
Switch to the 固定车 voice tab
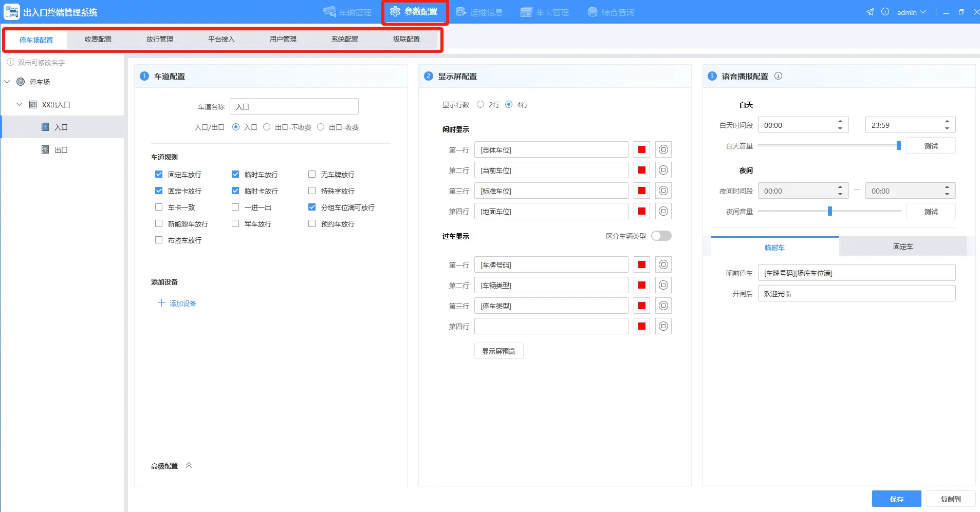tap(902, 246)
